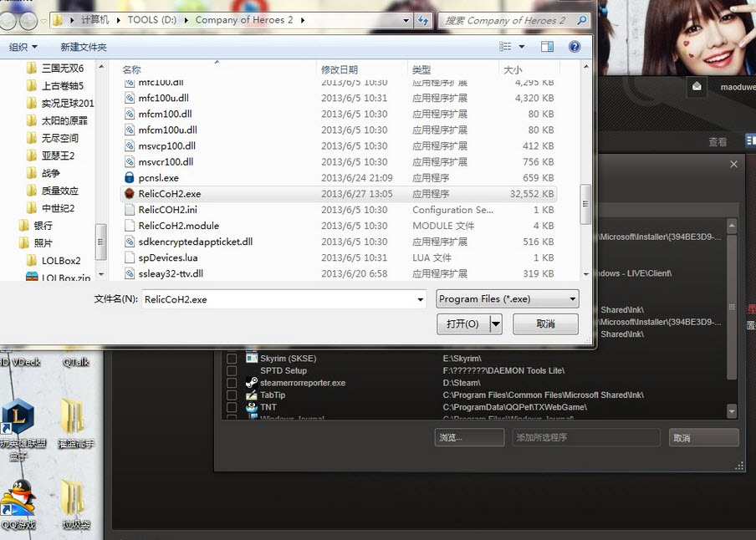Click the steamerrorreporter.exe Steam icon
Image resolution: width=756 pixels, height=540 pixels.
point(252,383)
